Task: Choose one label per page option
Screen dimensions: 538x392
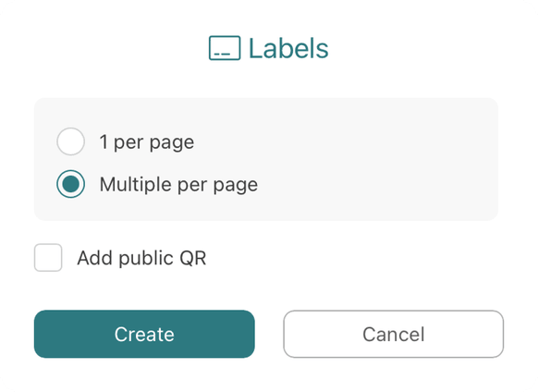Action: coord(70,141)
